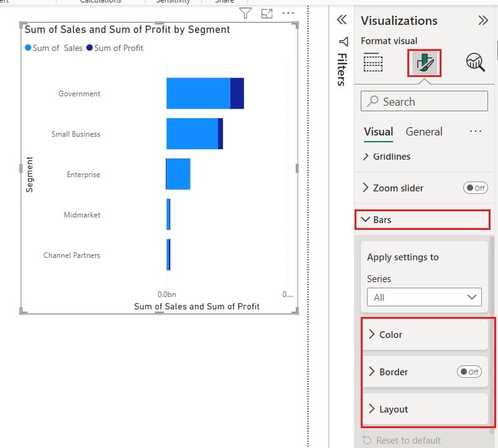This screenshot has width=498, height=448.
Task: Open the Format visual paintbrush icon
Action: [x=425, y=62]
